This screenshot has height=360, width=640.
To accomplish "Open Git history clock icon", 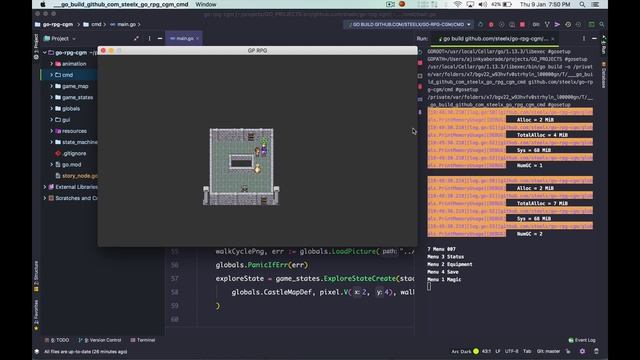I will [x=568, y=24].
